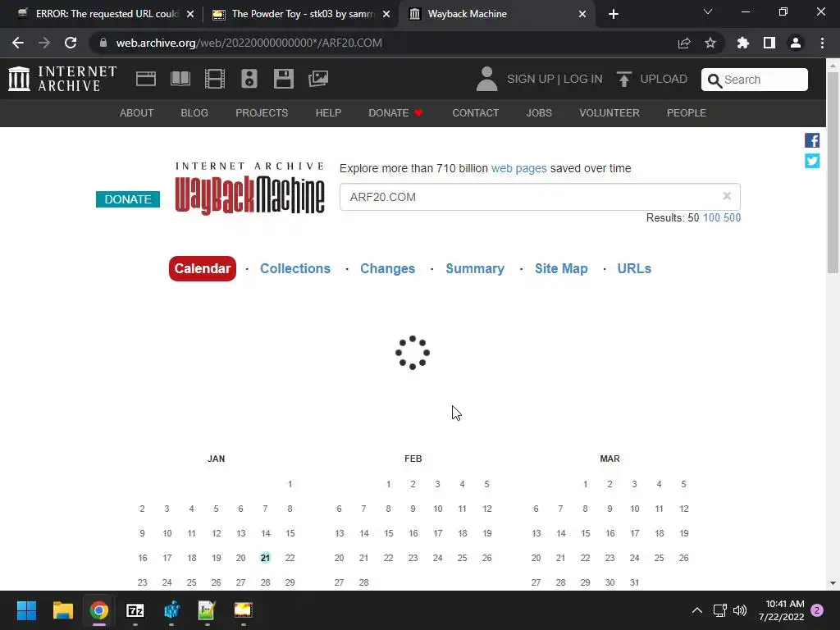Go back with the browser back arrow
This screenshot has width=840, height=630.
(18, 43)
